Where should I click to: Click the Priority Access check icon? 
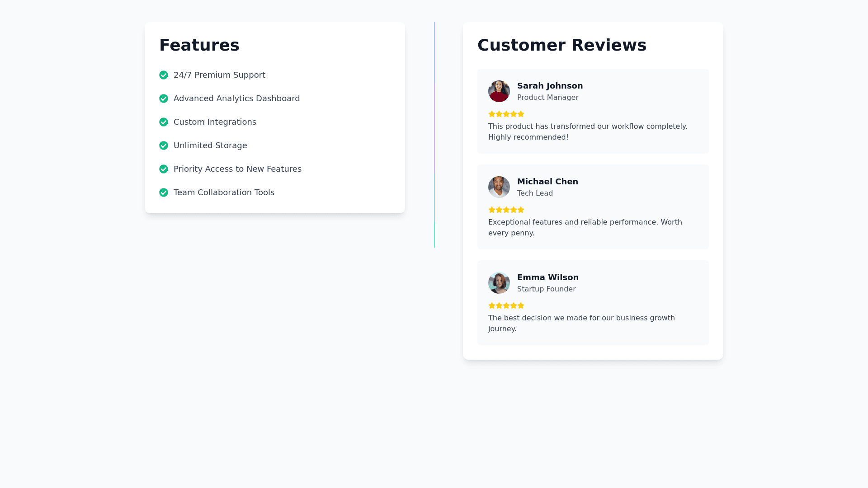pyautogui.click(x=164, y=169)
